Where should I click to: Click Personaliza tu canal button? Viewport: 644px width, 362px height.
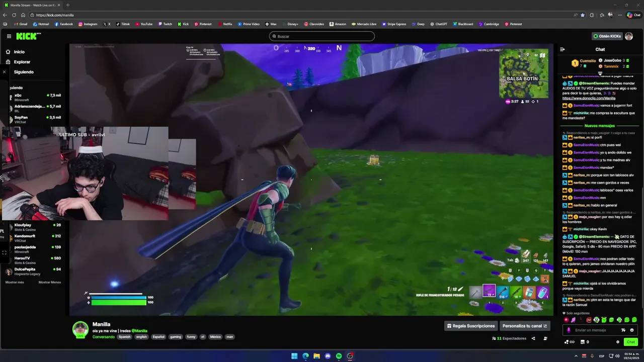(525, 326)
